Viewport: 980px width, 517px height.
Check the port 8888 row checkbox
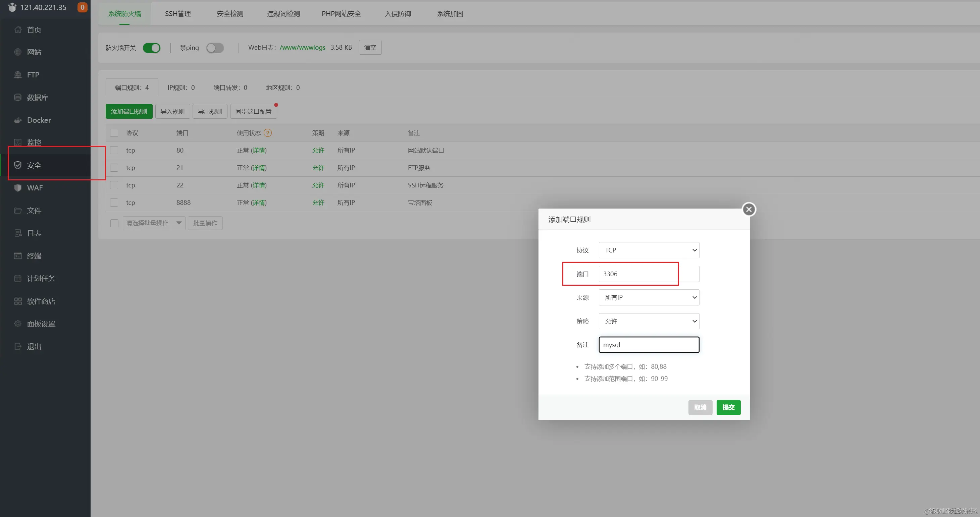tap(114, 203)
